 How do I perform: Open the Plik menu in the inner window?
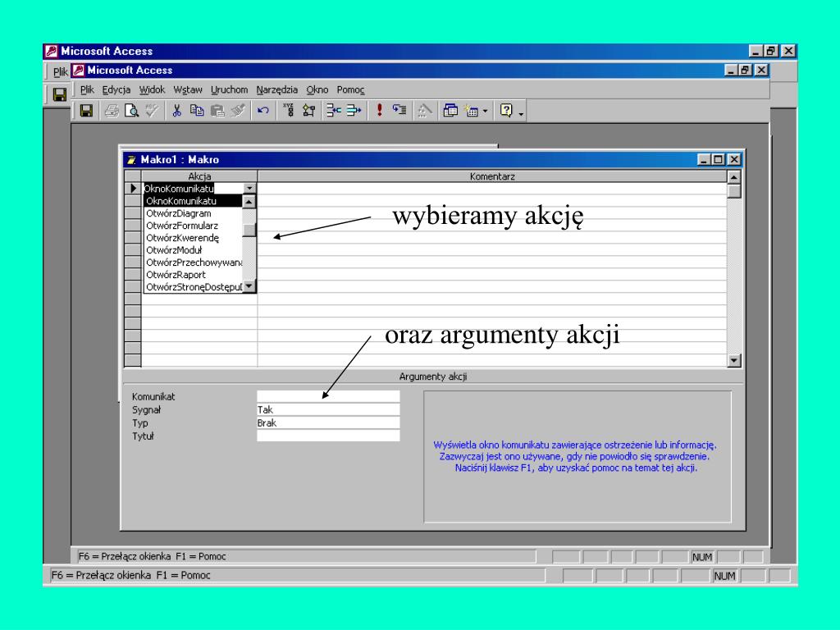coord(87,89)
